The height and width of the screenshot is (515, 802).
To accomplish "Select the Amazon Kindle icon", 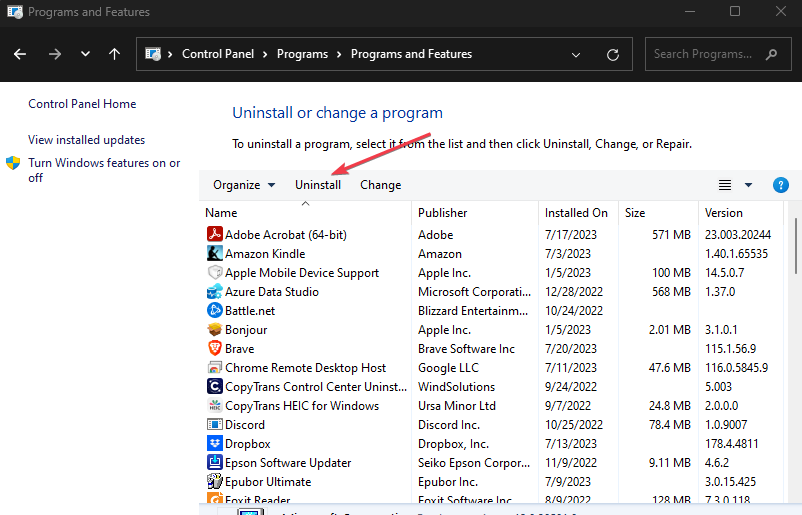I will pos(214,253).
